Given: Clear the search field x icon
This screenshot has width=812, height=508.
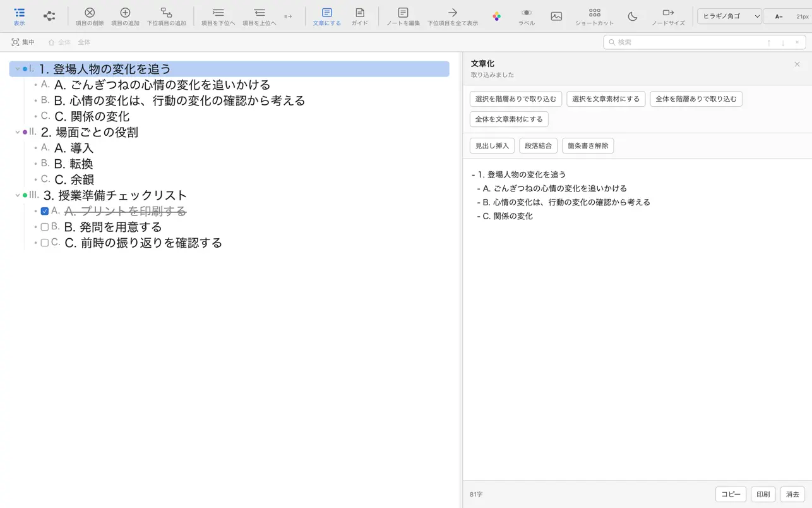Looking at the screenshot, I should coord(797,42).
